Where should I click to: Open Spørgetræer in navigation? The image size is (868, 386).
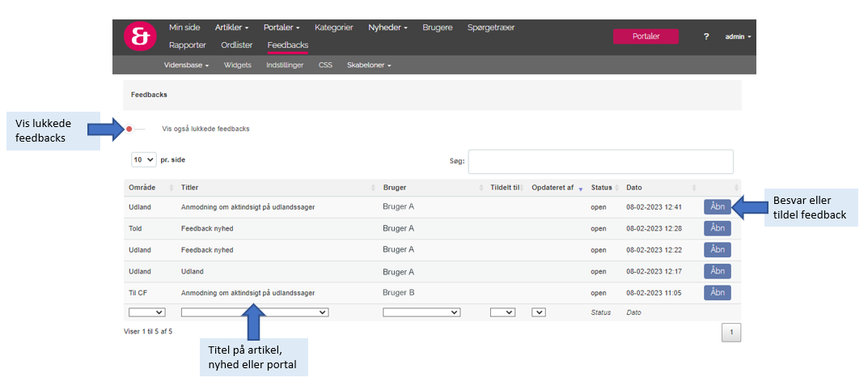pyautogui.click(x=491, y=28)
